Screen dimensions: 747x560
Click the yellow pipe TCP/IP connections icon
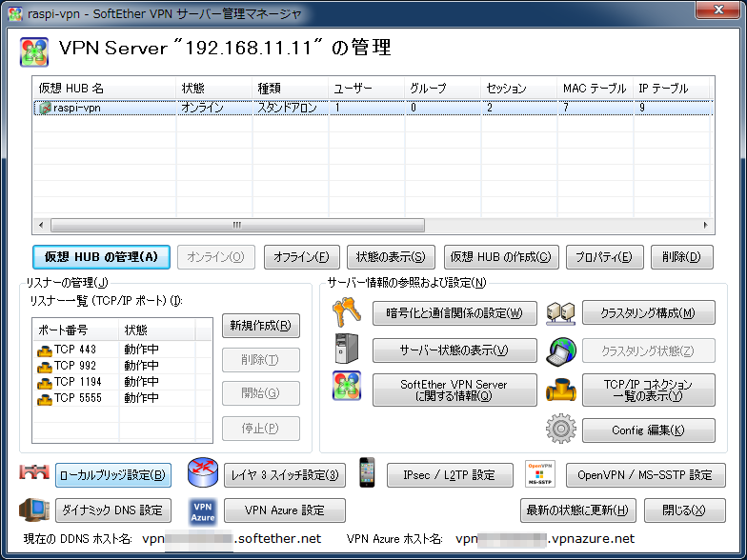[x=560, y=390]
